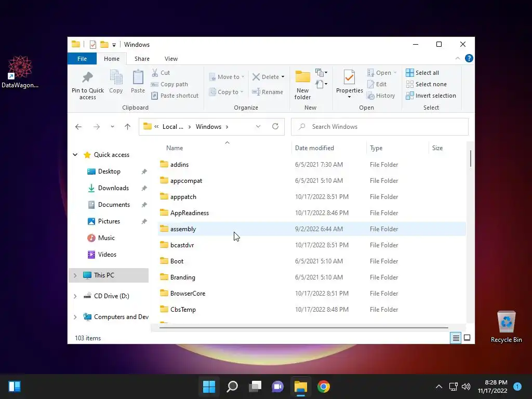This screenshot has height=399, width=532.
Task: Click the Help question mark icon
Action: [x=469, y=58]
